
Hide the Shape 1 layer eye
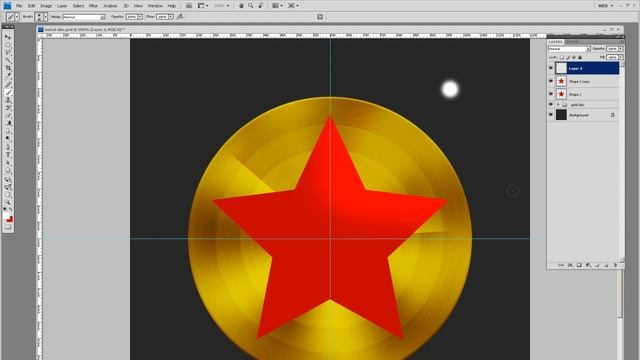coord(551,94)
